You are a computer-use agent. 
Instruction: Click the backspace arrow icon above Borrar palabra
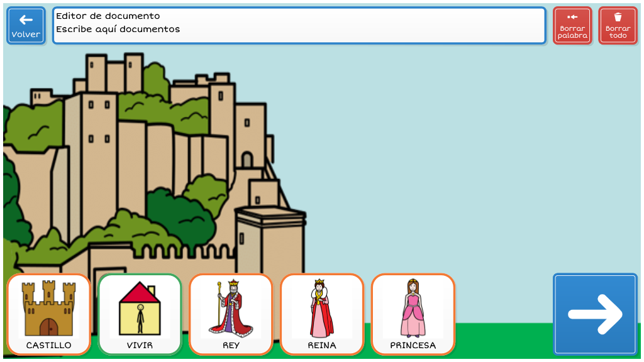point(572,17)
